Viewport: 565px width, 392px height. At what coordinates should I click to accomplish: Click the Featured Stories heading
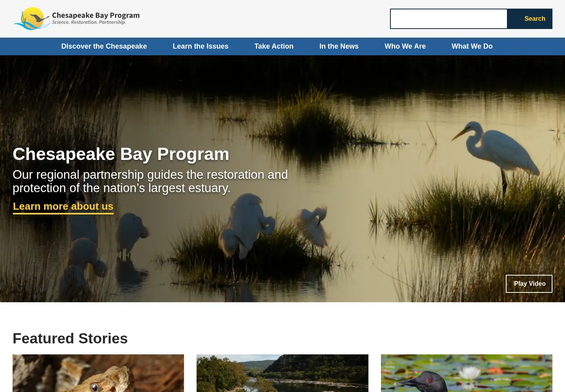tap(70, 338)
